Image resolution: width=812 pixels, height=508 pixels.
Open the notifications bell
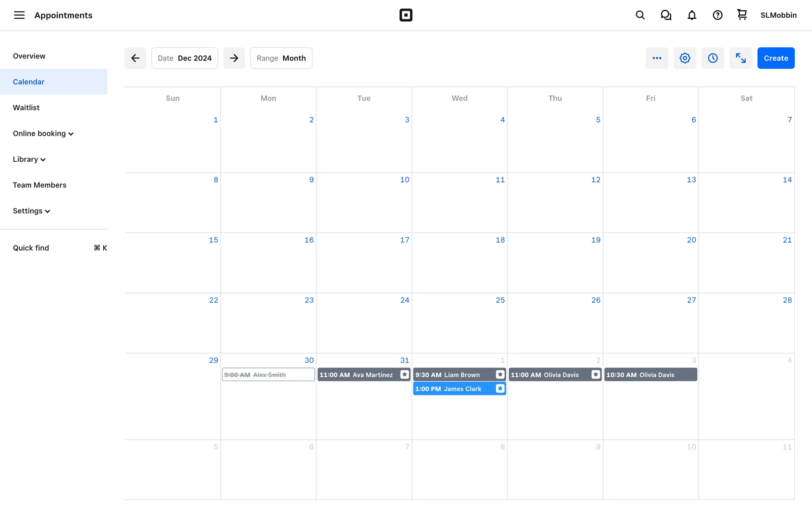click(691, 15)
